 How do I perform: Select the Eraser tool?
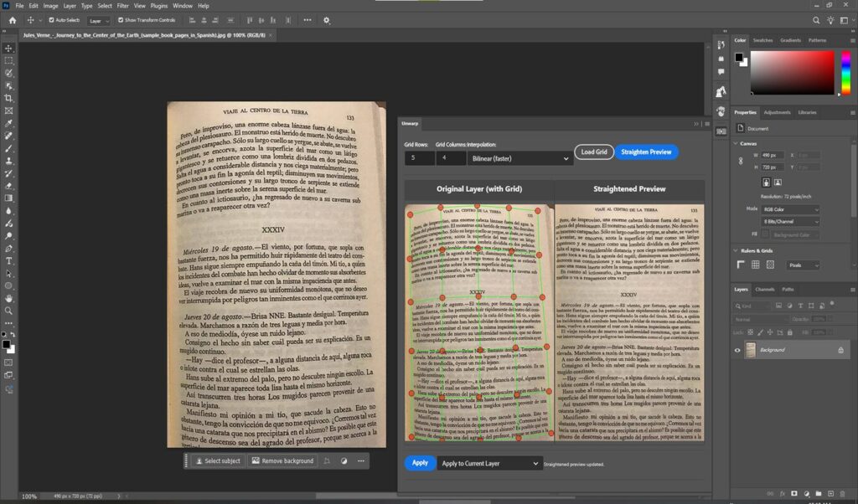[x=8, y=186]
